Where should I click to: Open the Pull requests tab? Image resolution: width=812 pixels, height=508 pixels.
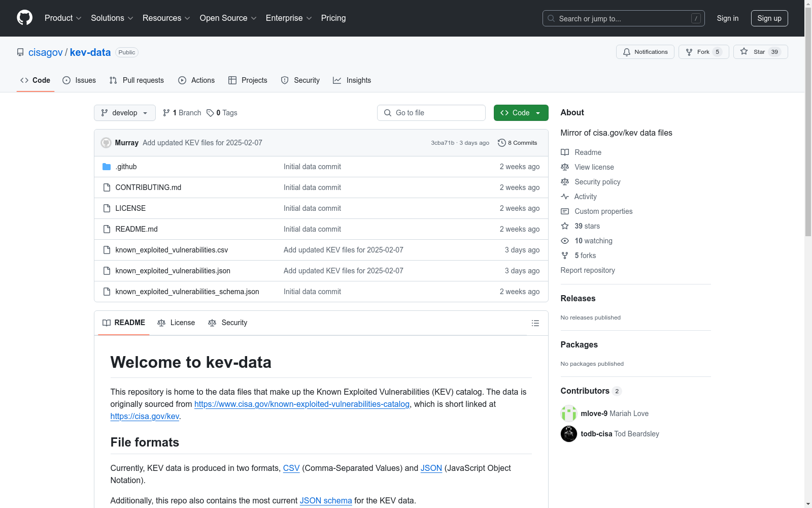coord(137,80)
